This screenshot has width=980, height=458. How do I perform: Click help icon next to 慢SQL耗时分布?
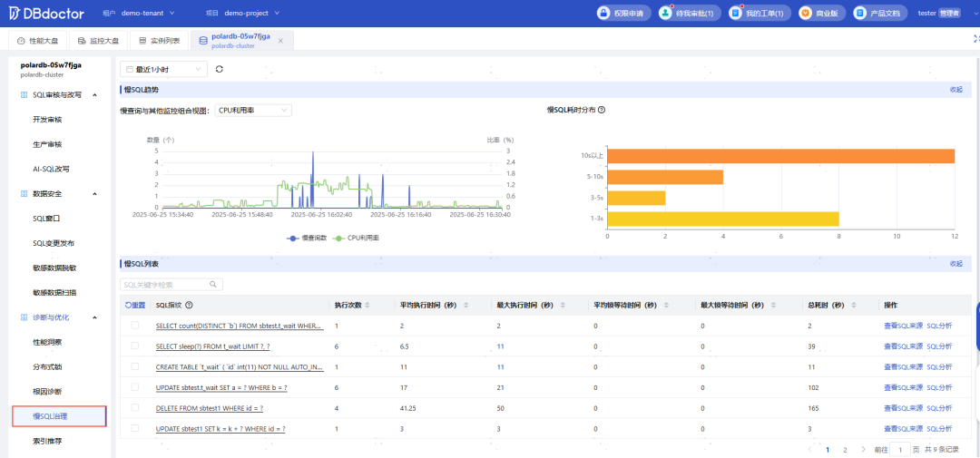tap(602, 110)
